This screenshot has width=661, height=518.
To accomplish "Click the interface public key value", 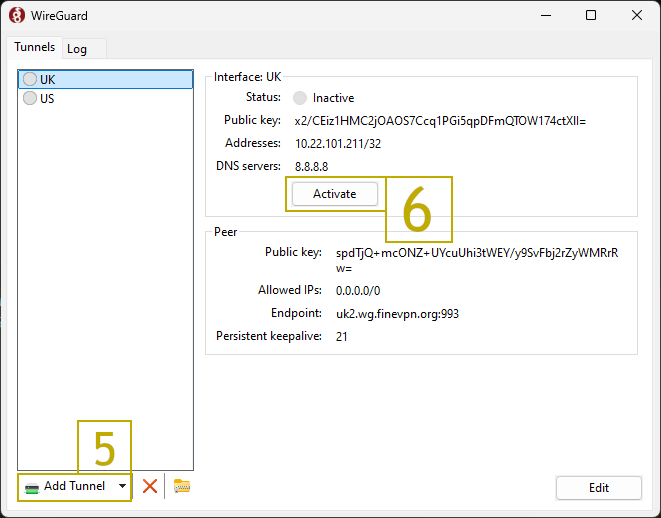I will [x=440, y=121].
